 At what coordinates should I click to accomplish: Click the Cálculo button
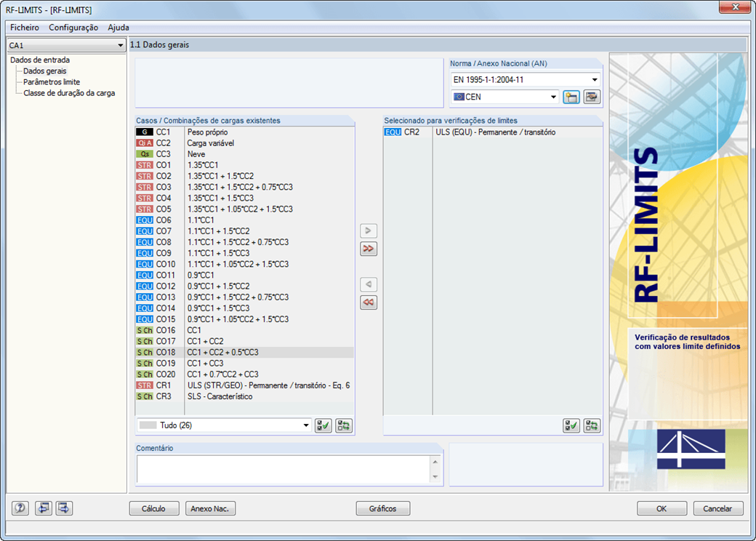click(x=154, y=508)
